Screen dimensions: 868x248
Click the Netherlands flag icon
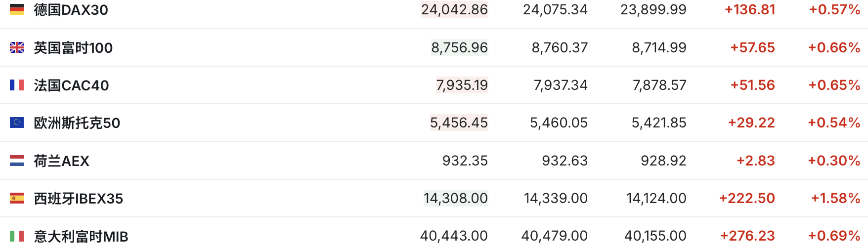pyautogui.click(x=17, y=161)
